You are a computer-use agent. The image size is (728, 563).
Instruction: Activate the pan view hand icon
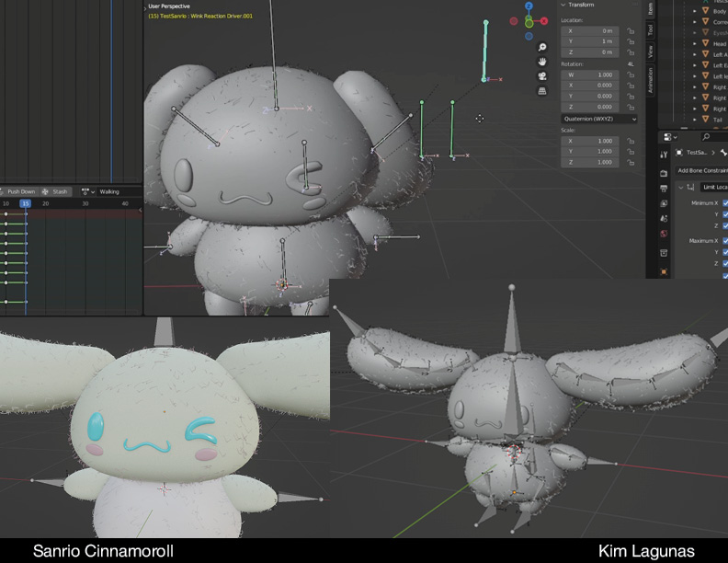click(541, 62)
